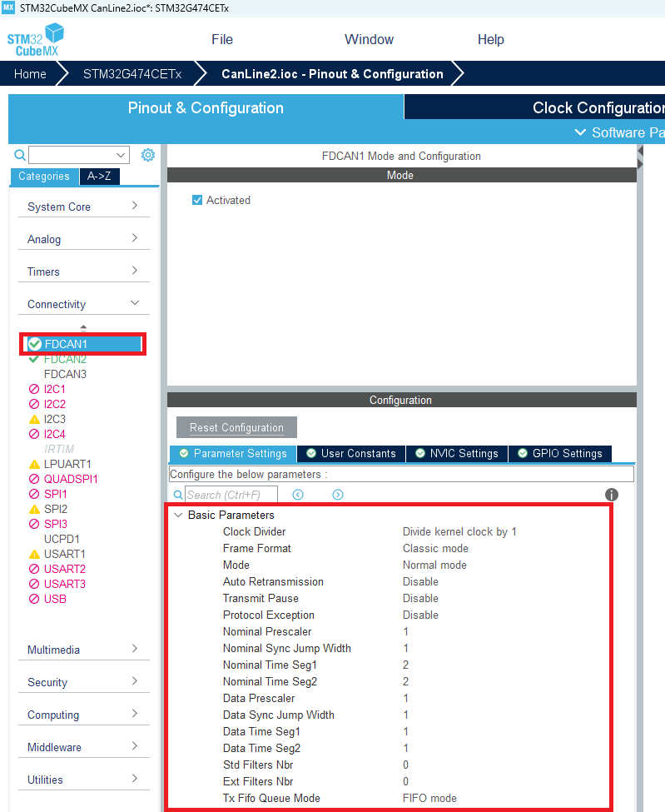The height and width of the screenshot is (812, 665).
Task: Open the peripheral search dropdown
Action: pos(122,155)
